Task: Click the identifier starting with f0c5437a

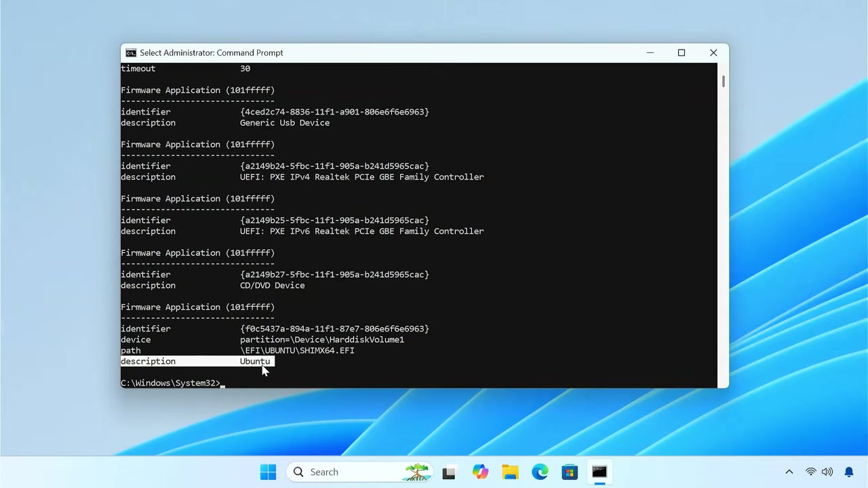Action: (334, 329)
